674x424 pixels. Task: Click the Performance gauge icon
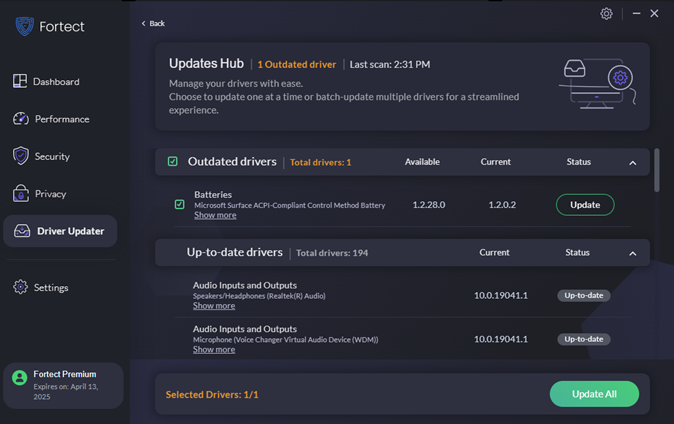20,119
